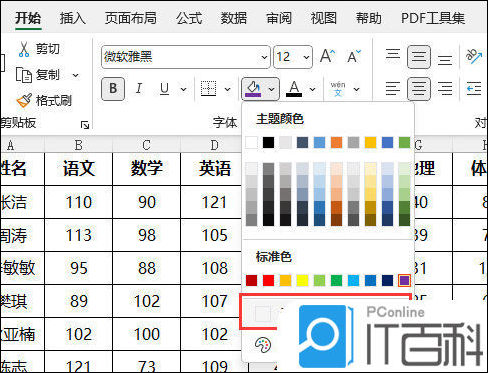Select the 数学 header cell
Image resolution: width=488 pixels, height=373 pixels.
147,169
